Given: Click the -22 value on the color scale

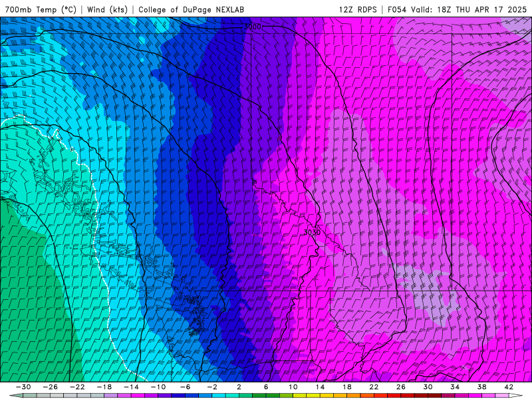Looking at the screenshot, I should [x=77, y=387].
